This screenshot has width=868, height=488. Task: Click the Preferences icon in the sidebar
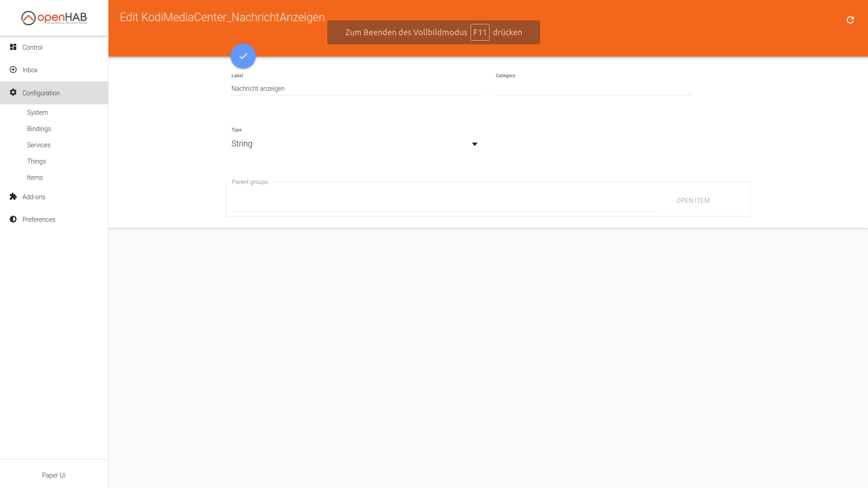coord(13,219)
